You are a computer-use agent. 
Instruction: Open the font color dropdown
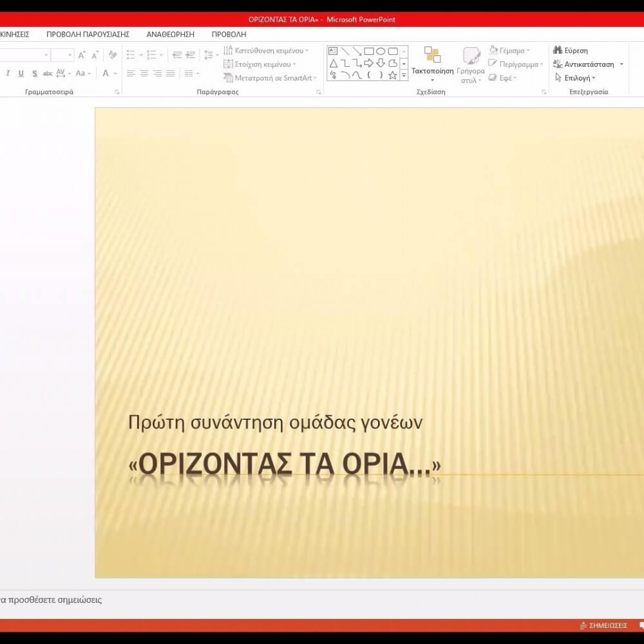pos(116,73)
